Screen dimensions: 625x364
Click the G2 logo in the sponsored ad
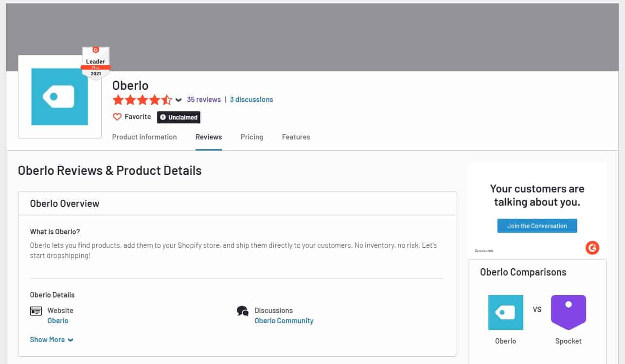(592, 248)
